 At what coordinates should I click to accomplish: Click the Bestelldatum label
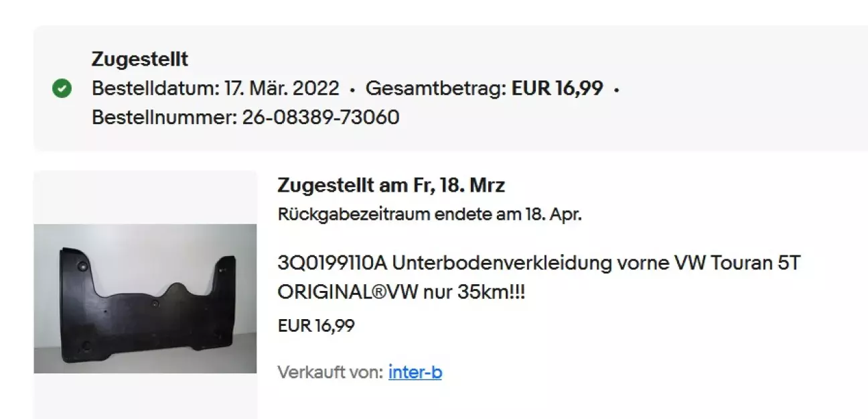point(154,88)
